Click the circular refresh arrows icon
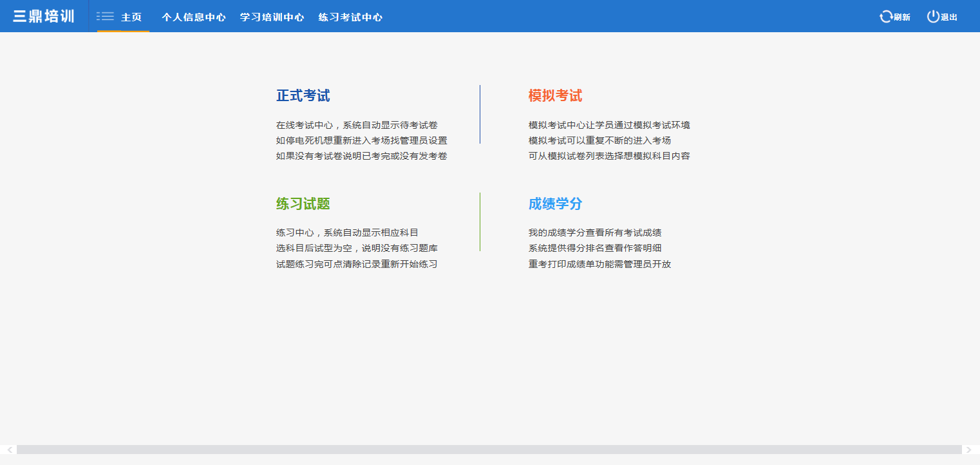980x465 pixels. 886,17
